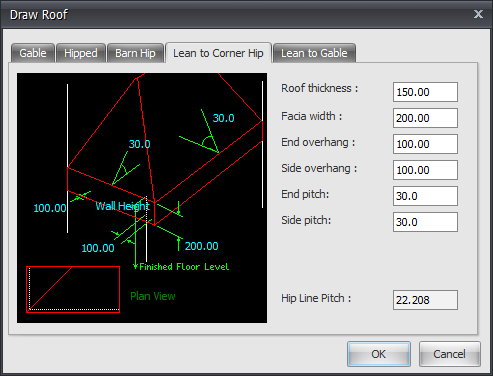This screenshot has height=376, width=493.
Task: Click the Finished Floor Level label
Action: (x=184, y=267)
